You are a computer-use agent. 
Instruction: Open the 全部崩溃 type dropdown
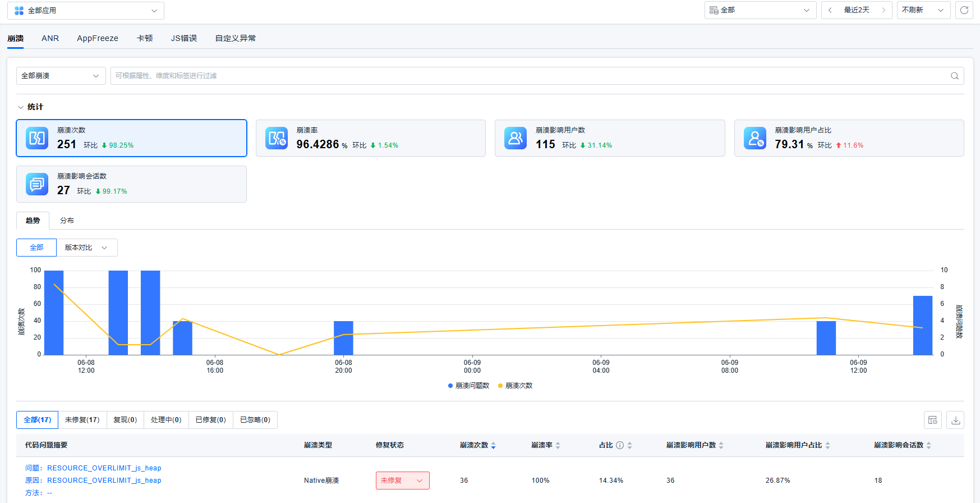point(61,76)
